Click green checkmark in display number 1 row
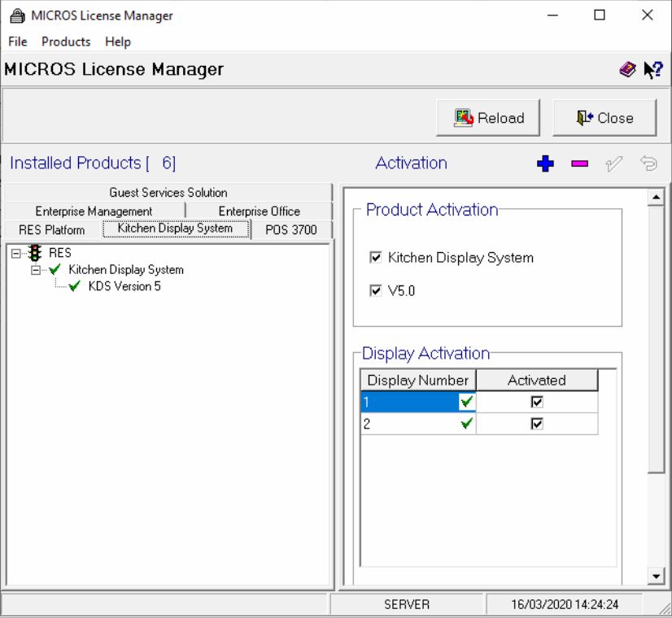This screenshot has width=672, height=618. [x=466, y=402]
